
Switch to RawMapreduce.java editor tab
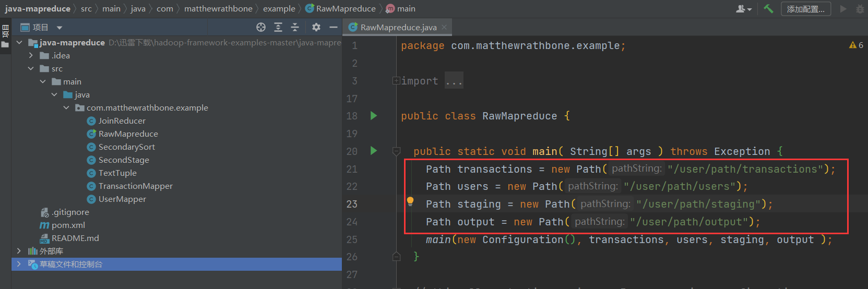[398, 27]
